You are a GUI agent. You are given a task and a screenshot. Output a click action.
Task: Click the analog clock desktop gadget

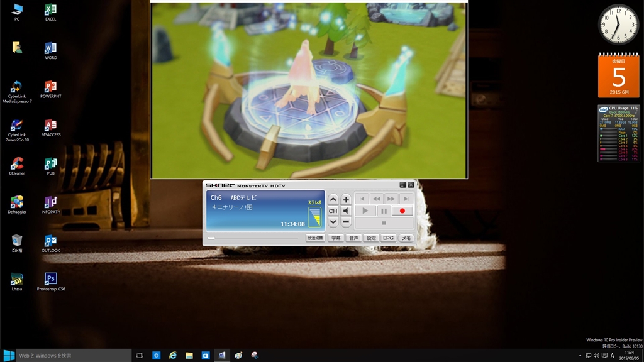click(x=618, y=25)
